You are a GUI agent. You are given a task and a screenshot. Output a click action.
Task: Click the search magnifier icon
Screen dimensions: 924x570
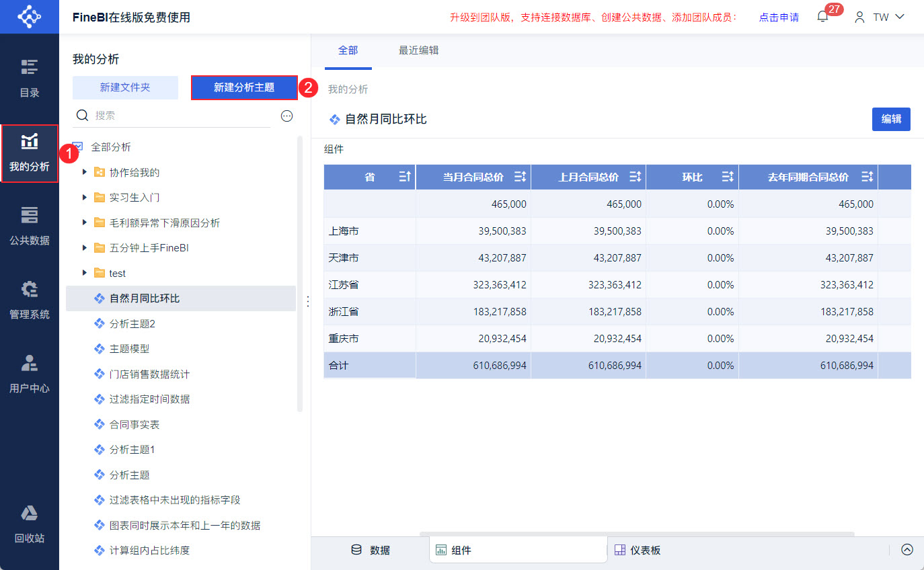pyautogui.click(x=83, y=116)
